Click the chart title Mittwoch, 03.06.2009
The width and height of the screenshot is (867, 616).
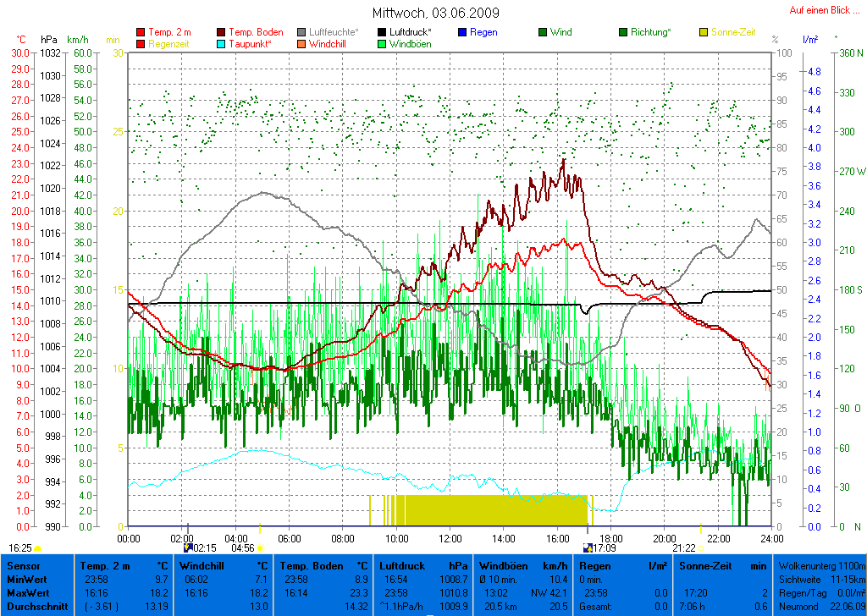pyautogui.click(x=435, y=13)
